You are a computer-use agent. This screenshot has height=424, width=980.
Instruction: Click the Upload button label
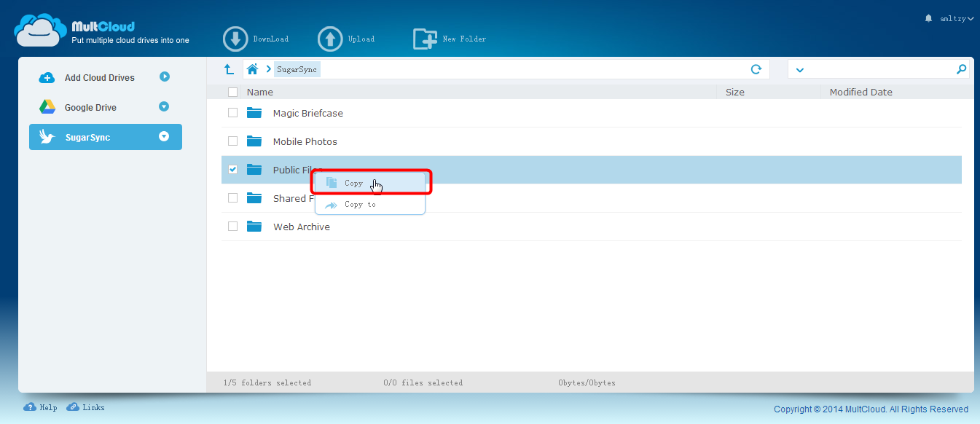coord(361,39)
